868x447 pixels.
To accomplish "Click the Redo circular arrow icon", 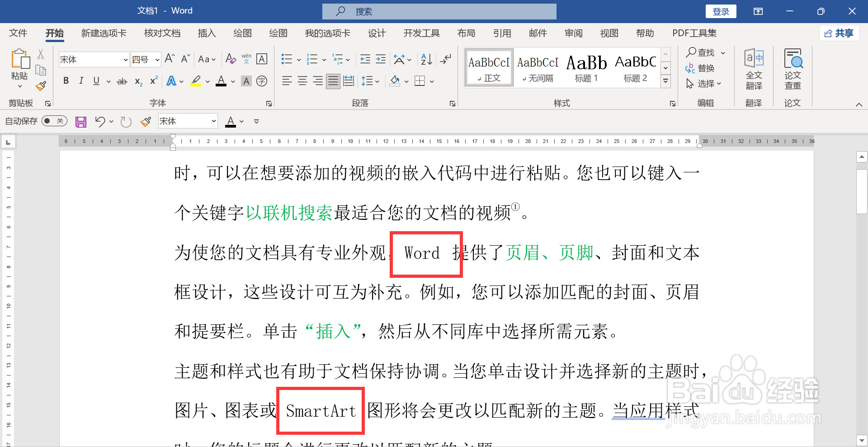I will [x=126, y=122].
